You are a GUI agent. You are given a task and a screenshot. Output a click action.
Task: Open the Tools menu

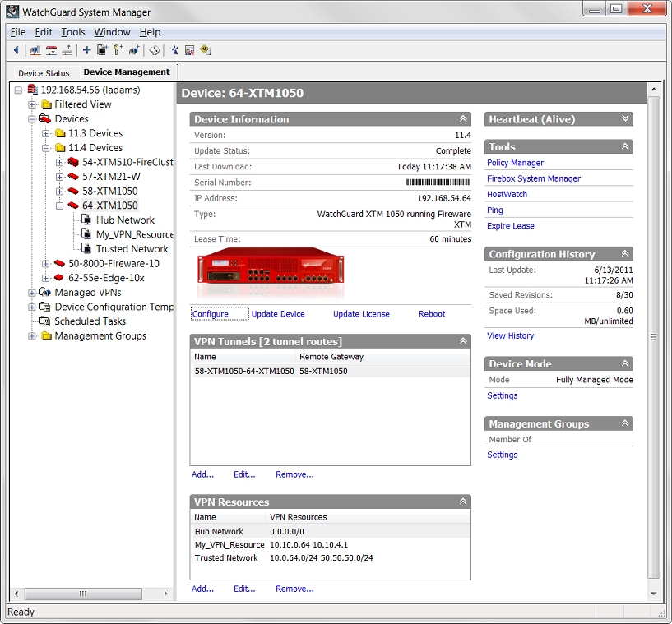tap(73, 32)
